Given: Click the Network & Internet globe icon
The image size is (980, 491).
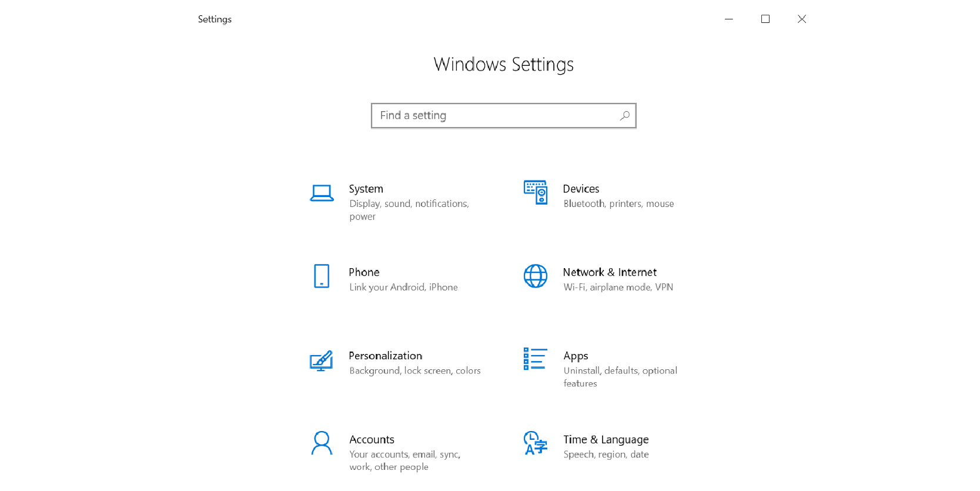Looking at the screenshot, I should [x=536, y=276].
